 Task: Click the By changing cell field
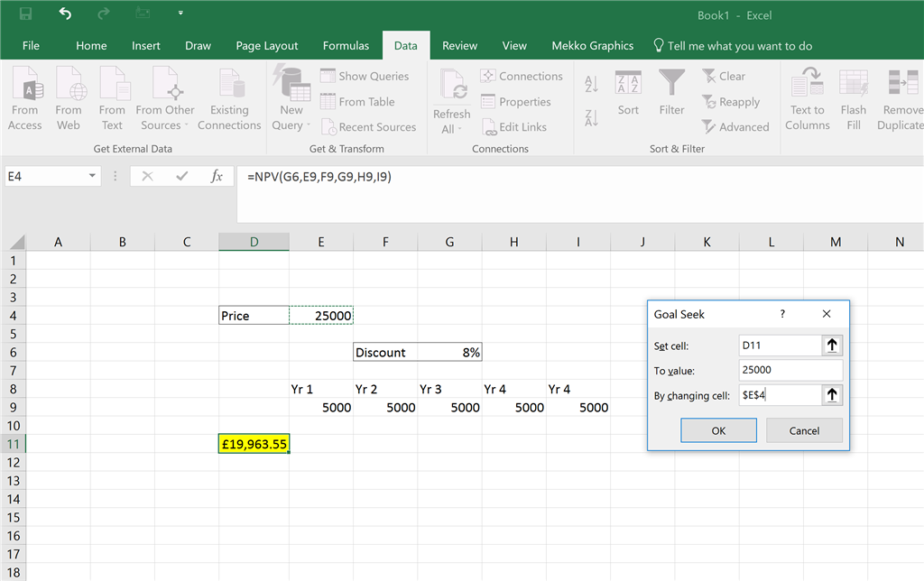coord(780,395)
